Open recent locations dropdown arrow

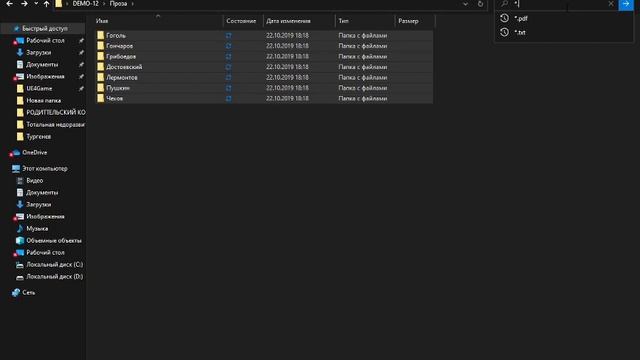click(x=36, y=4)
